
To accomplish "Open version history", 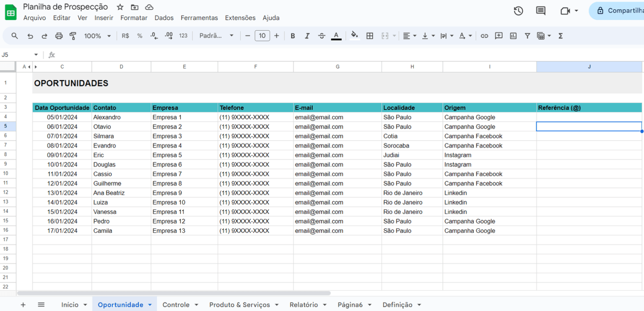I will click(x=518, y=10).
